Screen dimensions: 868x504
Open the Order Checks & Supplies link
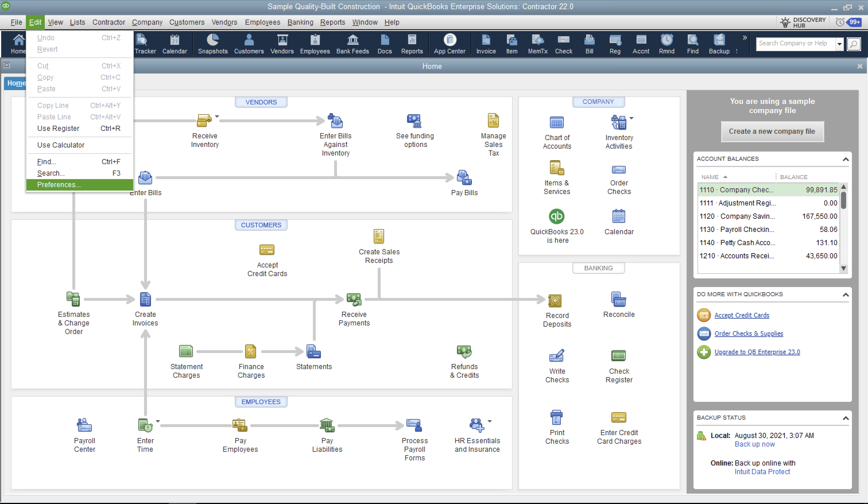tap(749, 334)
